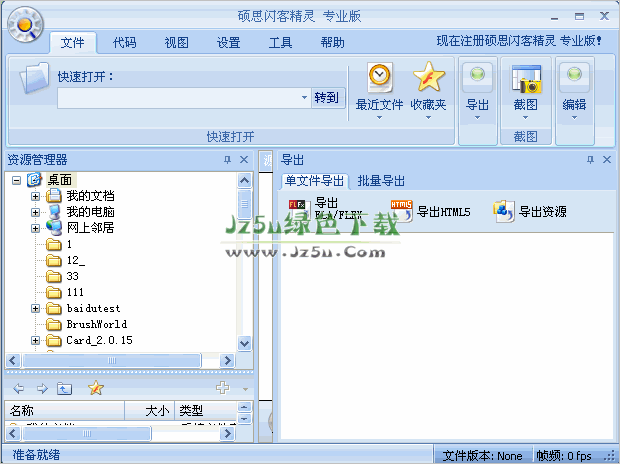Viewport: 620px width, 464px height.
Task: Select the 网上邻居 network icon
Action: tap(54, 228)
